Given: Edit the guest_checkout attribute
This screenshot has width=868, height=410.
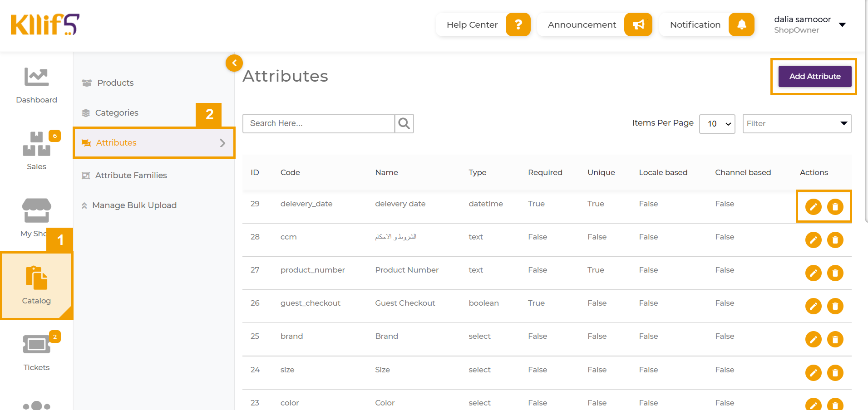Looking at the screenshot, I should tap(814, 306).
